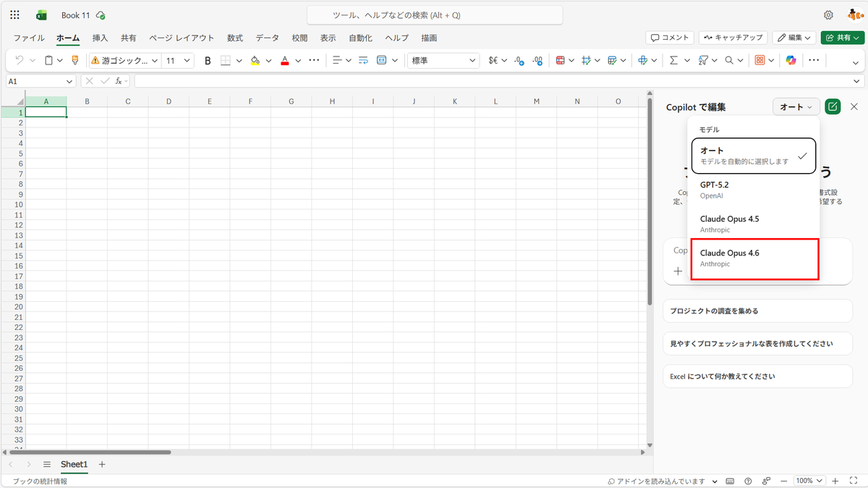Choose プロジェクトの調査を集める suggestion
The width and height of the screenshot is (868, 488).
tap(757, 311)
